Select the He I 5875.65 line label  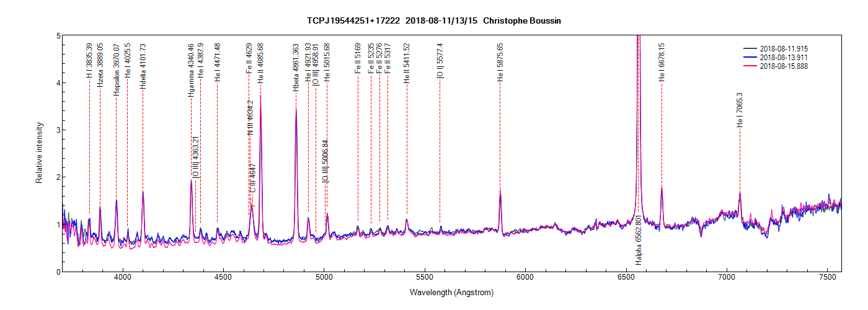tap(500, 63)
